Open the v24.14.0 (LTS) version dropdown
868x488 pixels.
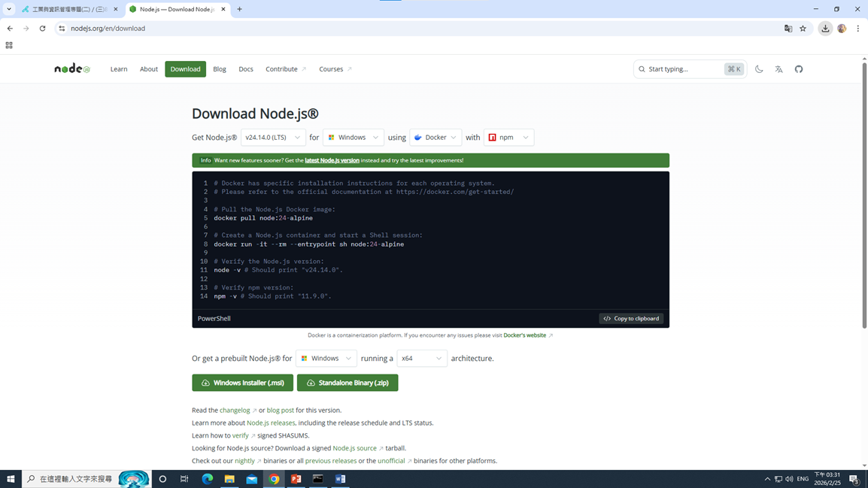pyautogui.click(x=272, y=137)
